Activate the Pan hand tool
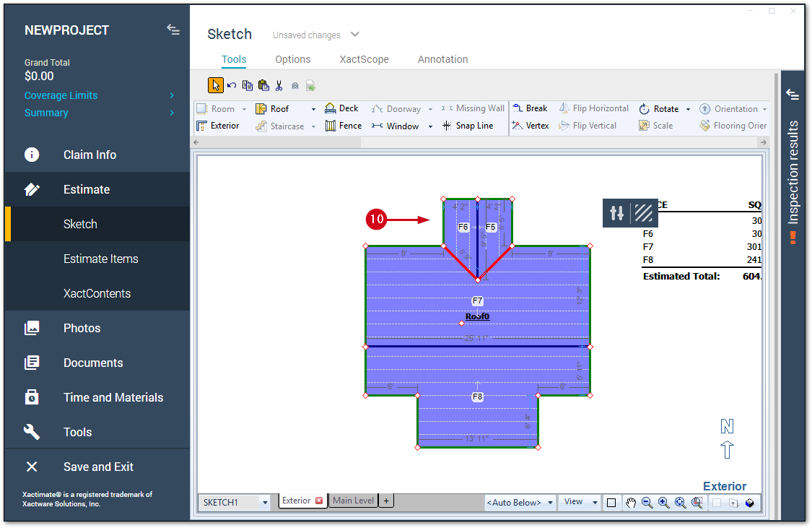Viewport: 812px width, 528px height. pos(630,503)
